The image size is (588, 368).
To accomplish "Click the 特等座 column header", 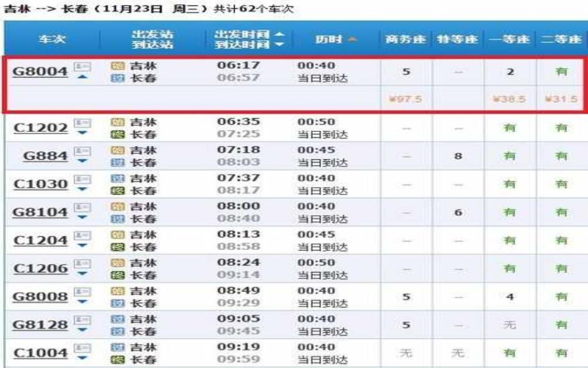I will tap(457, 39).
